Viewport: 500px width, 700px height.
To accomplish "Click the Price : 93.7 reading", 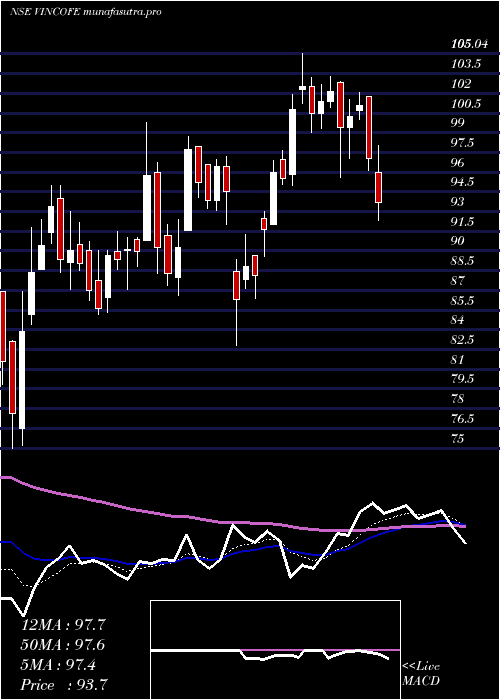I will pos(64,685).
